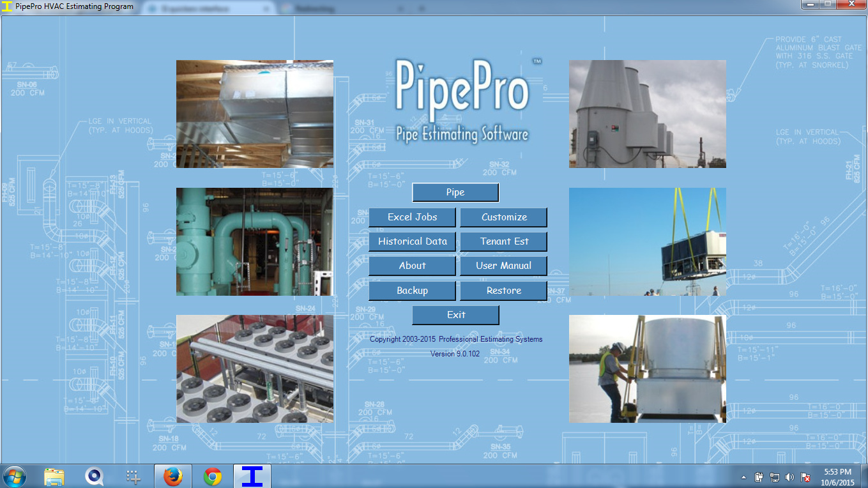Open the Pipe estimating module
The height and width of the screenshot is (488, 868).
pyautogui.click(x=455, y=192)
